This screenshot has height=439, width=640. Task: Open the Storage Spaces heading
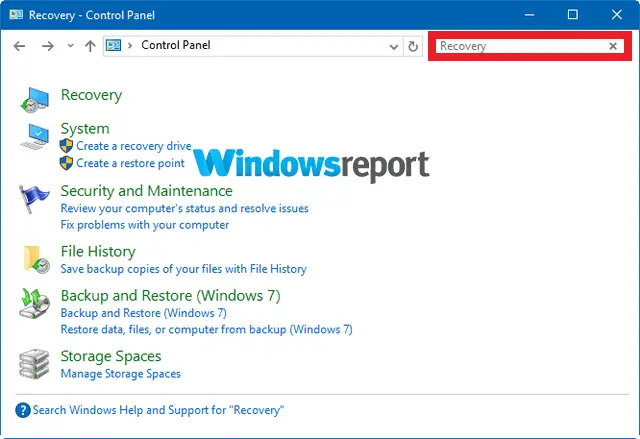pyautogui.click(x=111, y=357)
